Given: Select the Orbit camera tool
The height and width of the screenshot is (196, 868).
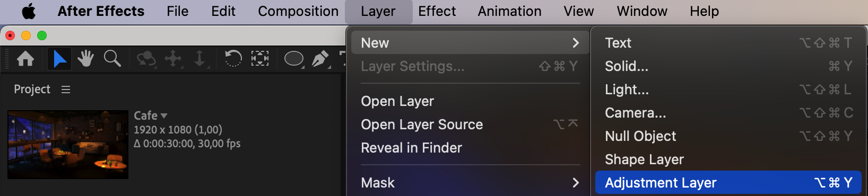Looking at the screenshot, I should 146,59.
